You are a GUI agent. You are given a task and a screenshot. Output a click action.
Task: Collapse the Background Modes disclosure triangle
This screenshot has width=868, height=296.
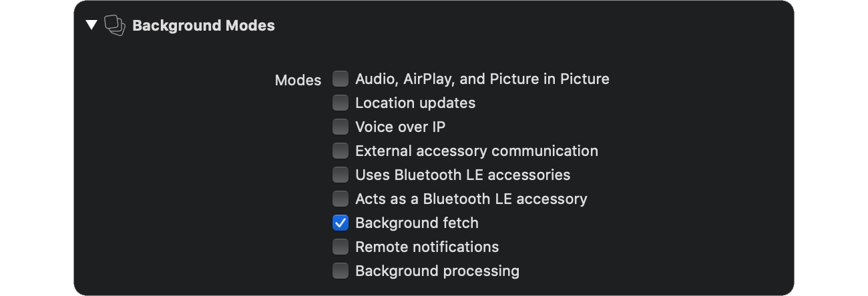point(91,25)
